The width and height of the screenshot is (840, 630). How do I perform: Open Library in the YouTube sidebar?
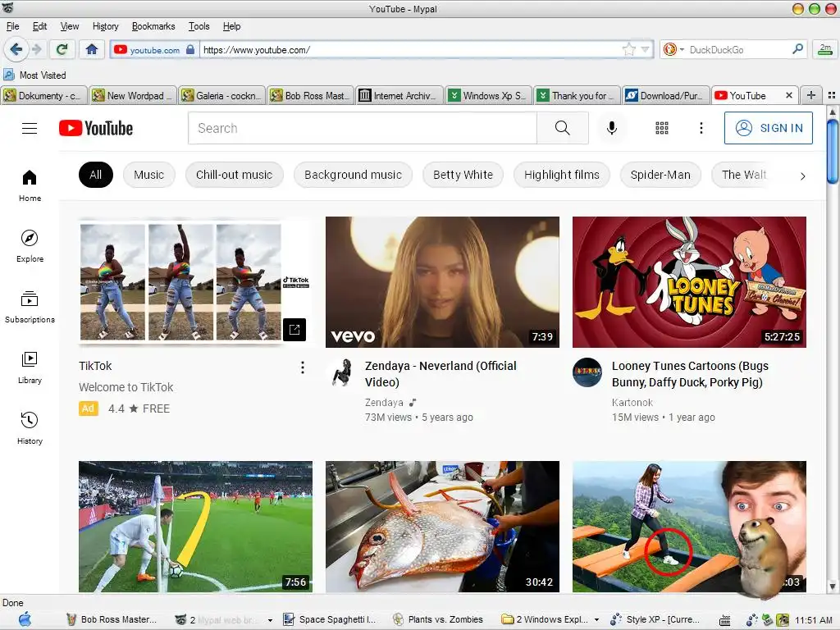click(x=30, y=368)
